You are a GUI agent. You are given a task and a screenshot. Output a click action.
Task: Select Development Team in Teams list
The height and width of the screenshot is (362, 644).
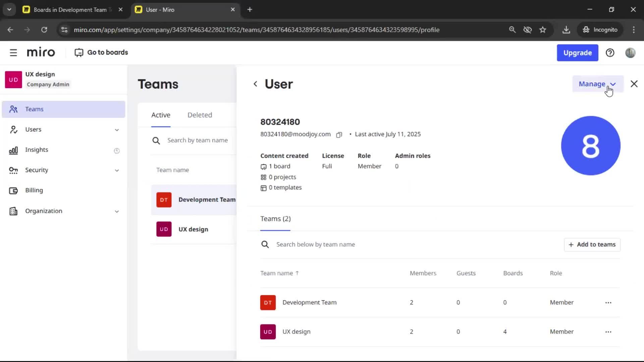[x=194, y=199]
